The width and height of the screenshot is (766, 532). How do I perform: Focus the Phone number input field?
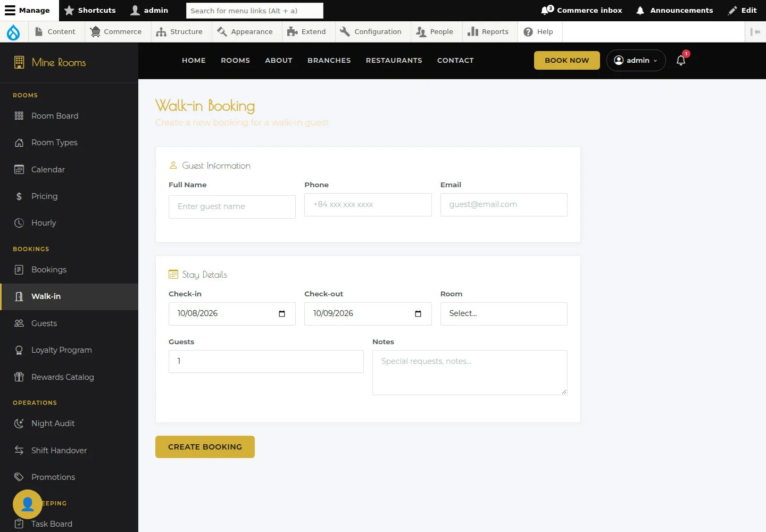368,205
